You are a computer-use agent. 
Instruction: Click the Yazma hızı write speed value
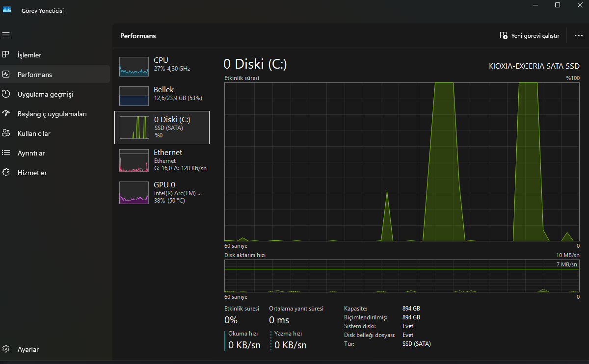click(x=291, y=345)
